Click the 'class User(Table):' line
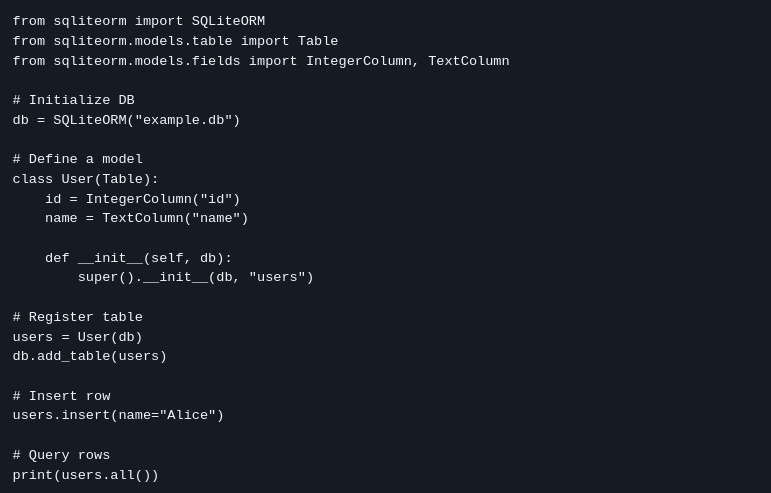Viewport: 771px width, 493px height. 85,179
